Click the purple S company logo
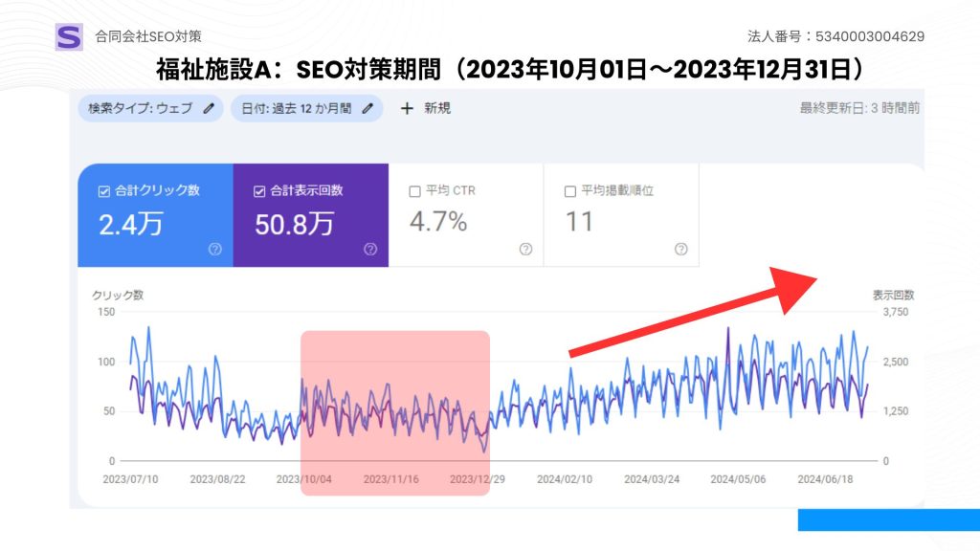980x551 pixels. coord(69,36)
